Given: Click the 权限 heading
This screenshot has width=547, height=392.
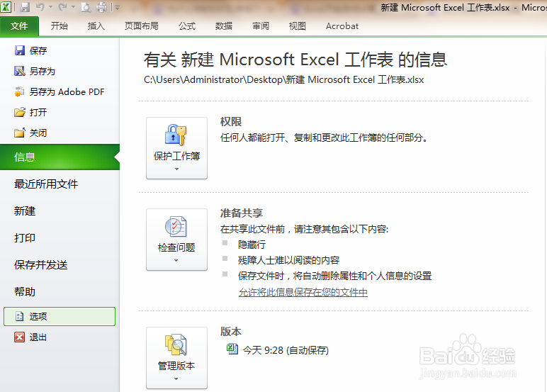Looking at the screenshot, I should (231, 122).
